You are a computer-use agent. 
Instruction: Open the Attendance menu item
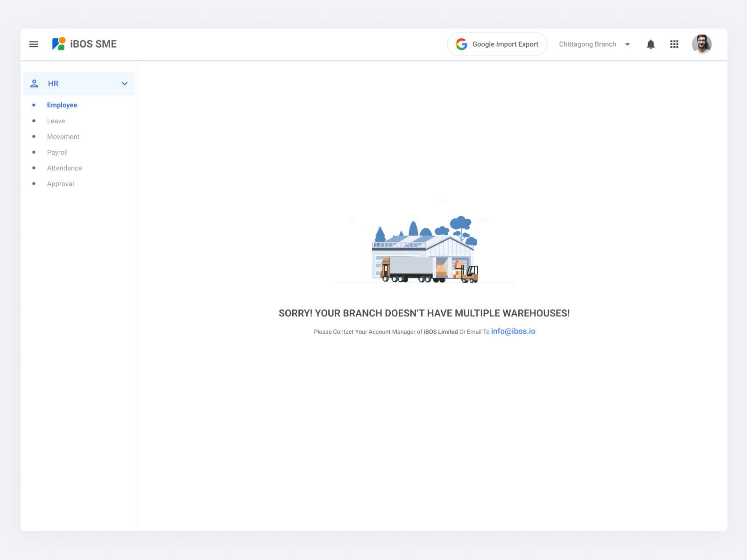pyautogui.click(x=64, y=168)
